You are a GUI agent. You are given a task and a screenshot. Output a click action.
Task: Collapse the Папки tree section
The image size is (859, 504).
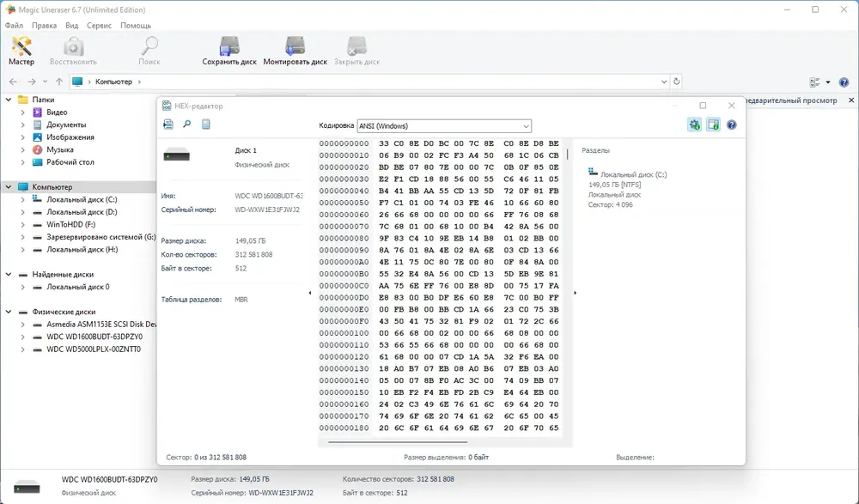tap(9, 100)
